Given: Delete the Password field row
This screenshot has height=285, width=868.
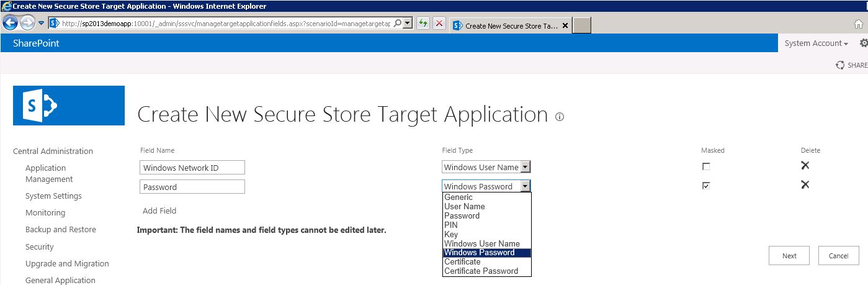Looking at the screenshot, I should (805, 184).
